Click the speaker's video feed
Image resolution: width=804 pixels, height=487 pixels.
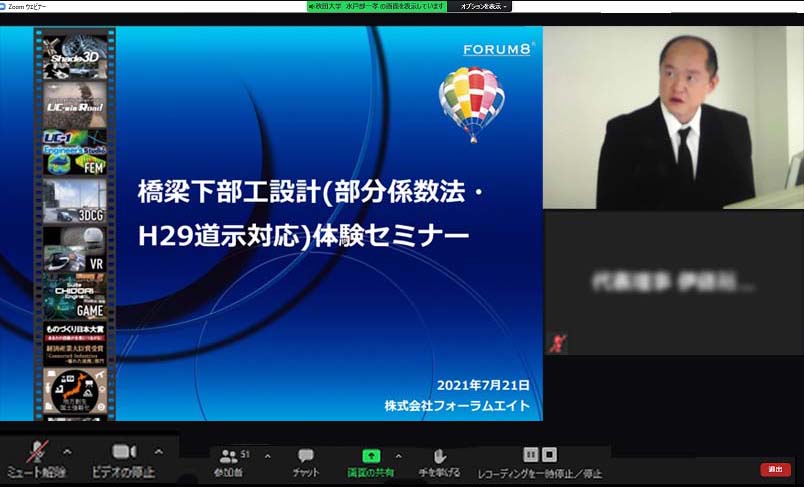pos(673,118)
